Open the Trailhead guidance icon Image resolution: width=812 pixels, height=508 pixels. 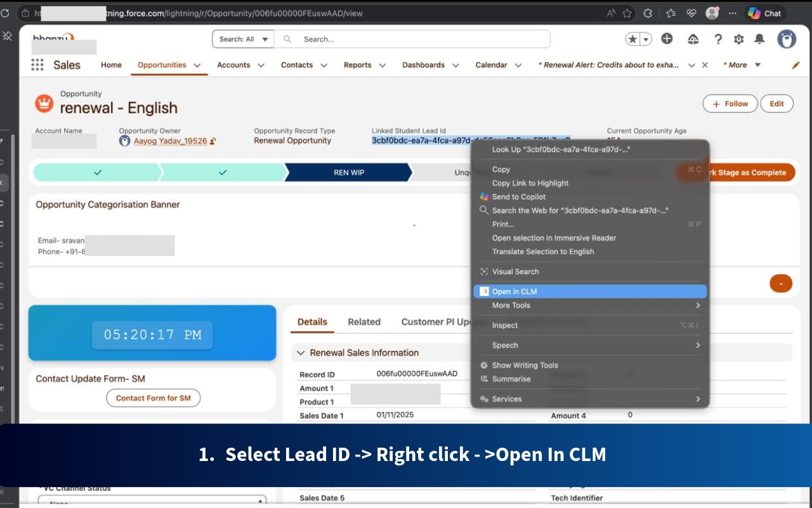693,39
